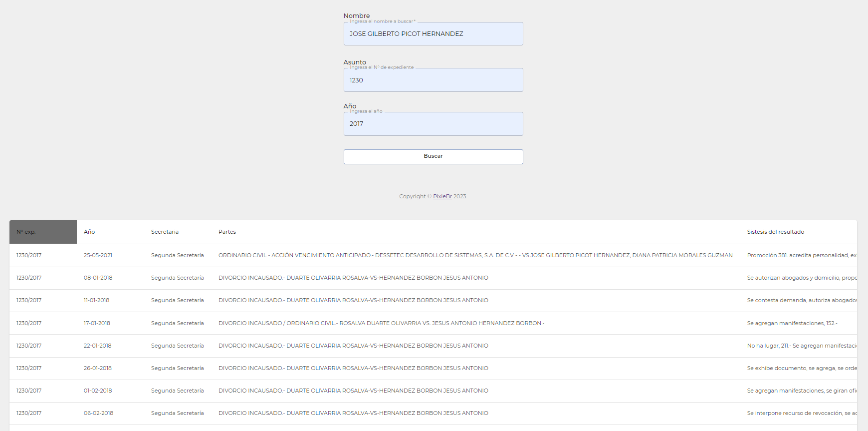
Task: Click Segunda Secretaría in the 22-01-2018 row
Action: (x=177, y=346)
